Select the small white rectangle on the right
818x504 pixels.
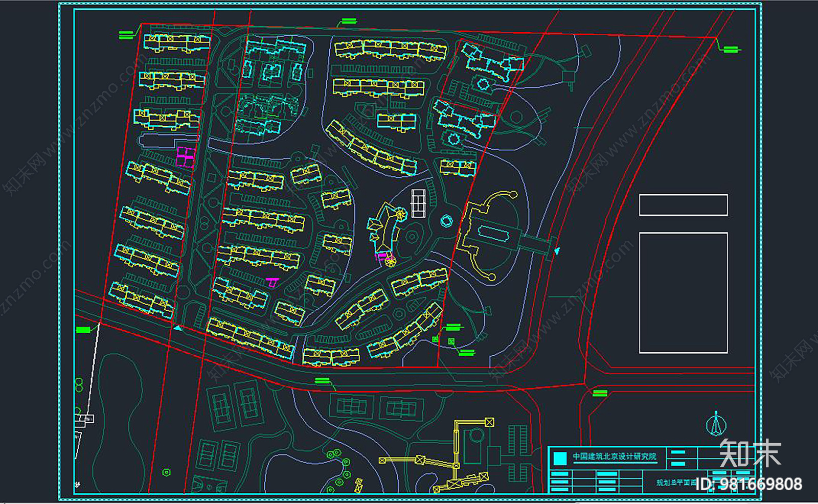pos(684,205)
